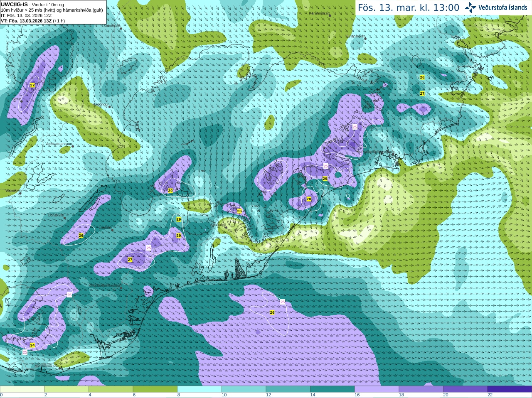Click the IT: Fös. 13. 03. 2026 12Z line
Screen dimensions: 532x398
[26, 15]
